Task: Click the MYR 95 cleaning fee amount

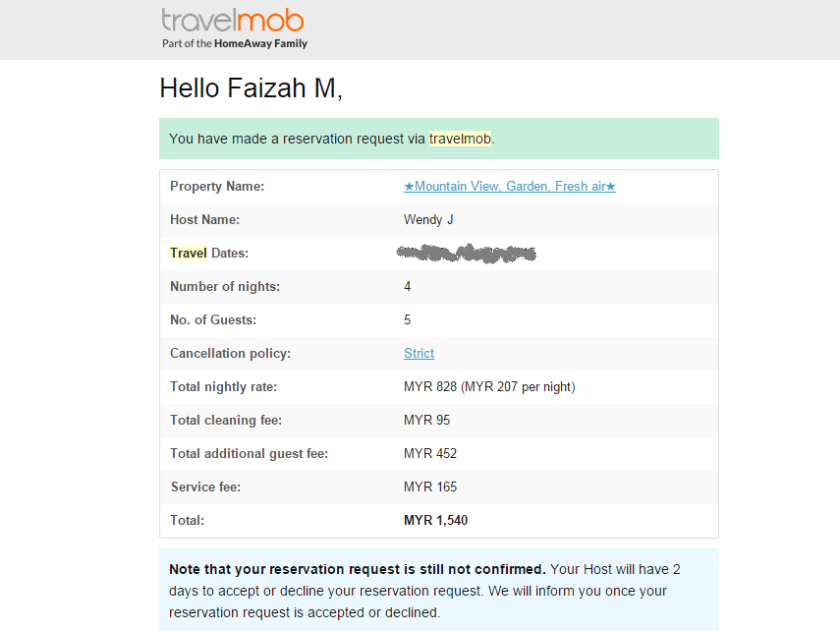Action: [x=426, y=421]
